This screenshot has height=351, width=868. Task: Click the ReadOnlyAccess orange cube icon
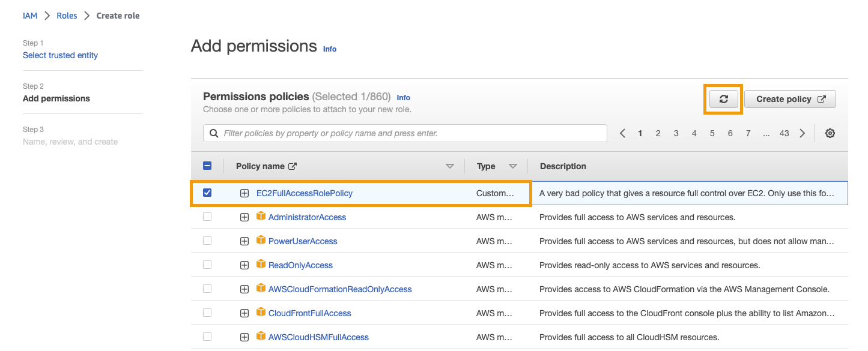coord(261,265)
